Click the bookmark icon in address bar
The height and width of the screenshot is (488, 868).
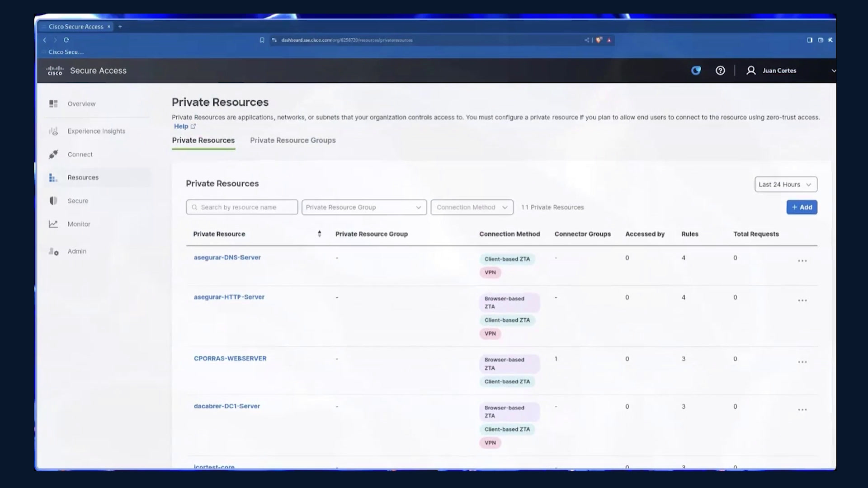point(262,40)
